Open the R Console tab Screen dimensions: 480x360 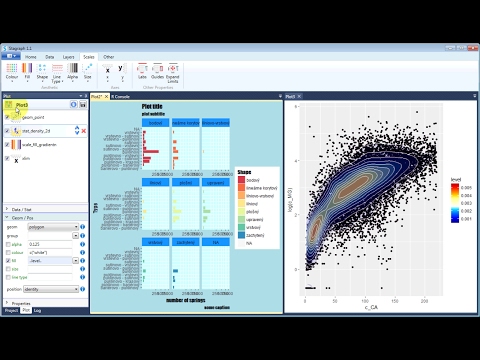click(120, 97)
